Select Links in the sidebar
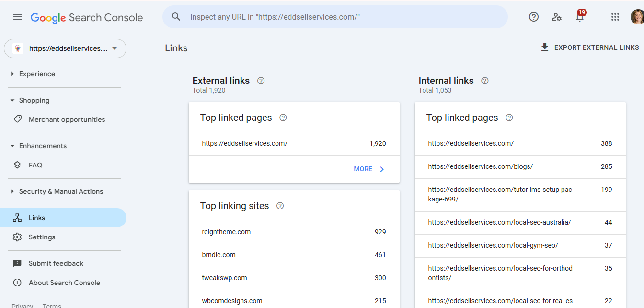The height and width of the screenshot is (308, 644). click(63, 218)
